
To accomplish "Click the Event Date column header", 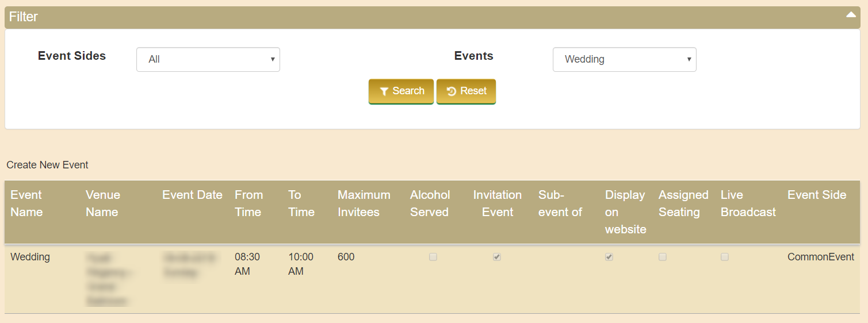I will pyautogui.click(x=192, y=195).
